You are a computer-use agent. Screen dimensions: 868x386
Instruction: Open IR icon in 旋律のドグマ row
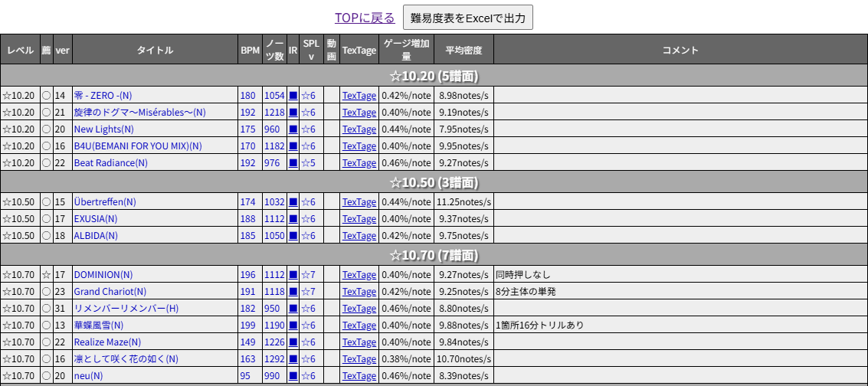[x=293, y=113]
